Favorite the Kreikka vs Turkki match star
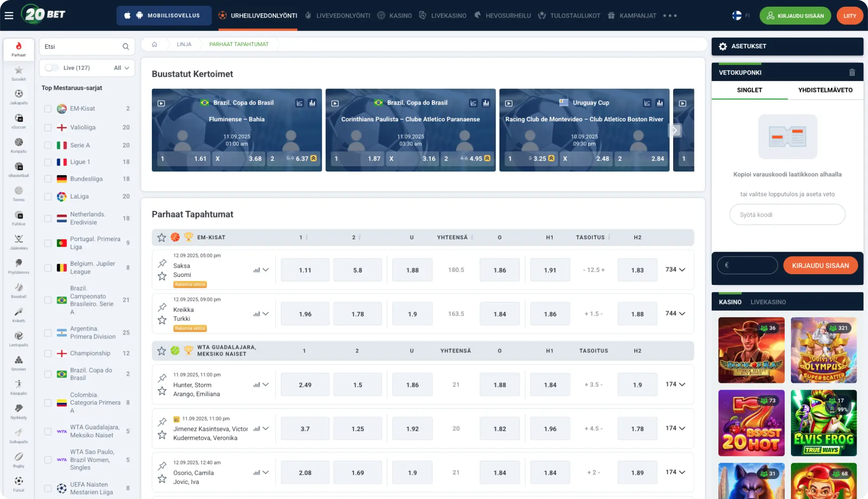The width and height of the screenshot is (868, 499). [162, 320]
